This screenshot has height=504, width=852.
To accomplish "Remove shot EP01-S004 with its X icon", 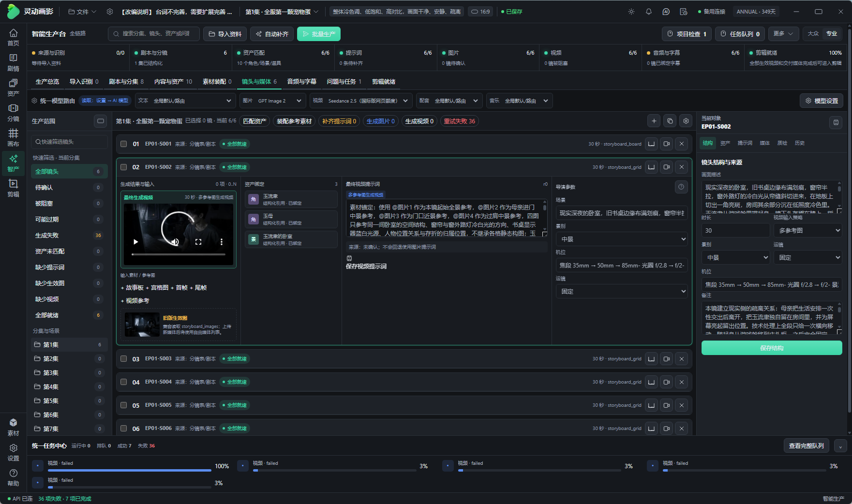I will 682,382.
